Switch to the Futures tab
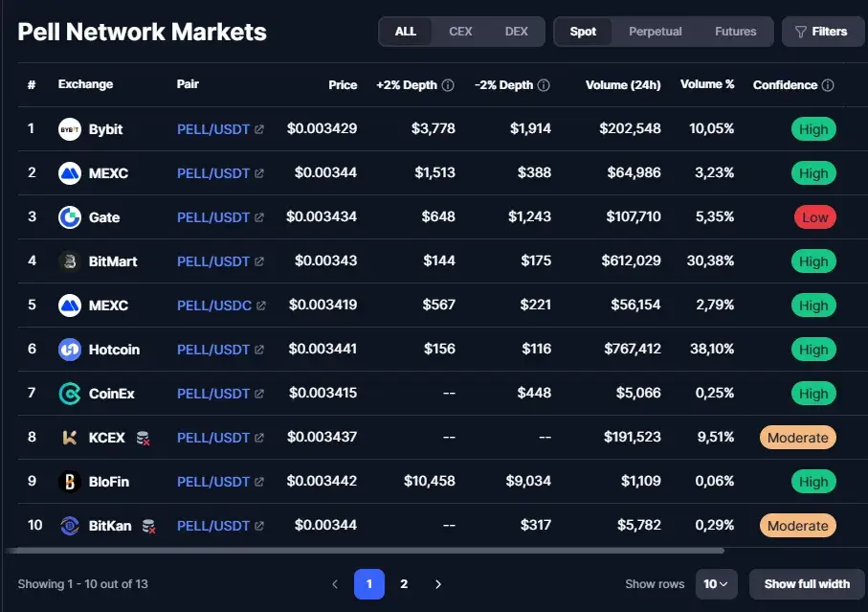This screenshot has width=868, height=612. [735, 32]
